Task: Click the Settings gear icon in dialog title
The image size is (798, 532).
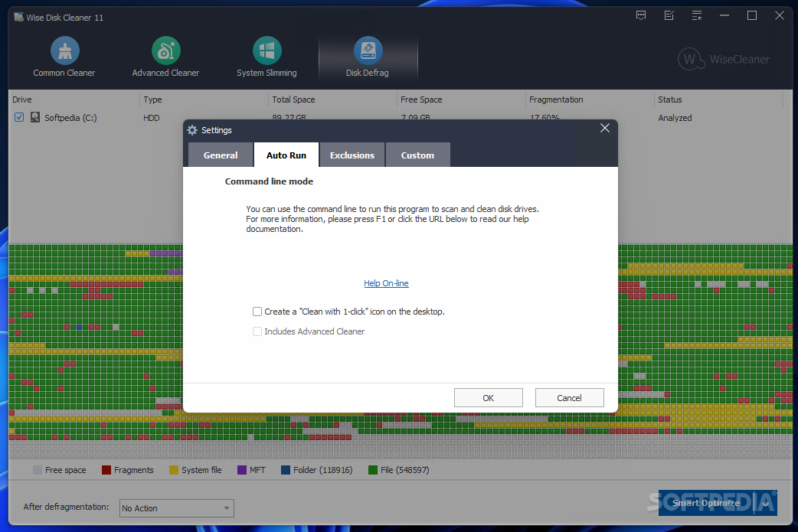Action: point(192,130)
